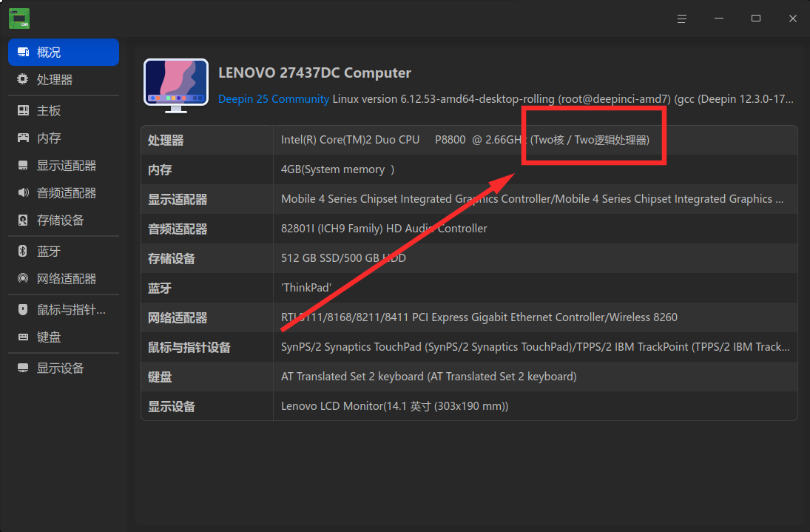810x532 pixels.
Task: Click the 'ThinkPad' Bluetooth value
Action: point(306,288)
